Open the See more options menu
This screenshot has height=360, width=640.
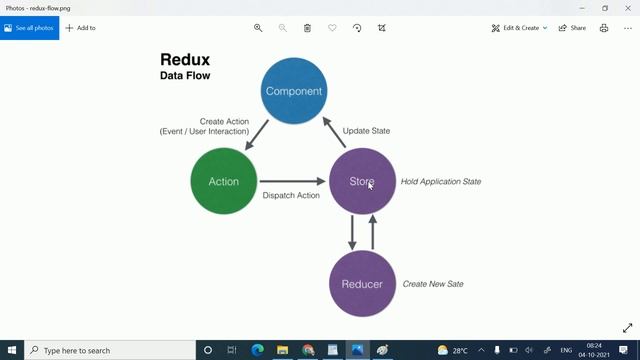click(628, 28)
